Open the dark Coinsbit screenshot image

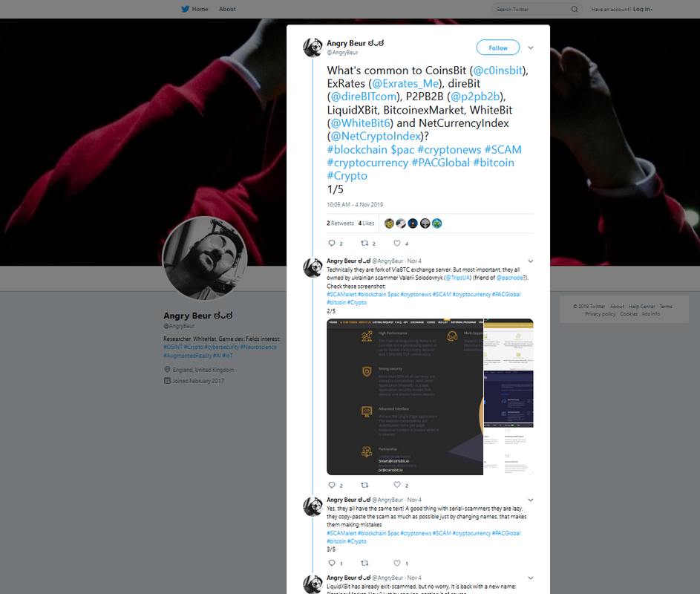[405, 397]
